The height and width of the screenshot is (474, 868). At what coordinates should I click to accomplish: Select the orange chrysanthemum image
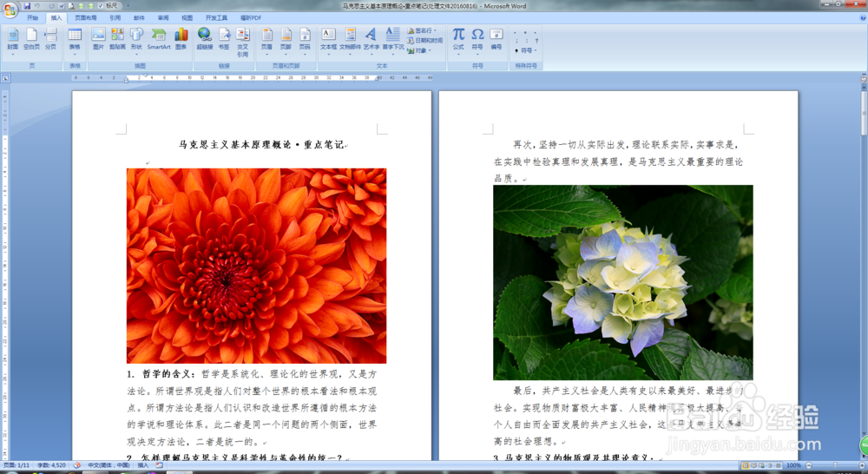[x=256, y=266]
